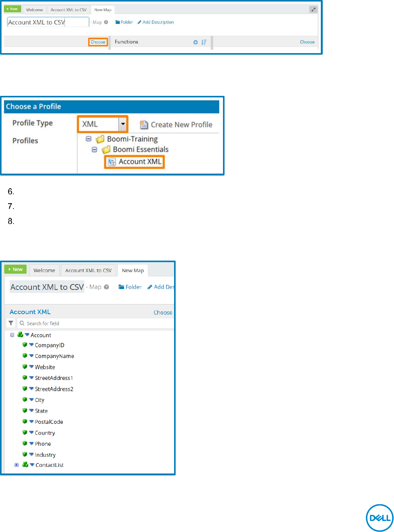This screenshot has height=532, width=394.
Task: Select New Map tab above the field tree
Action: point(133,270)
